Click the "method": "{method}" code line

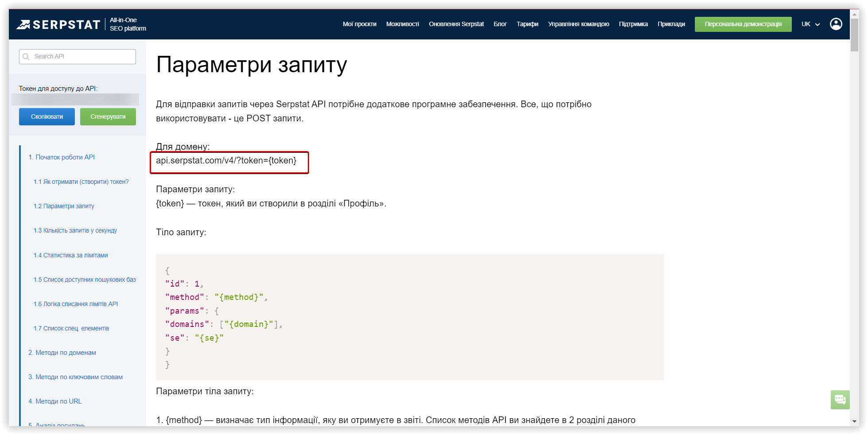(x=216, y=297)
